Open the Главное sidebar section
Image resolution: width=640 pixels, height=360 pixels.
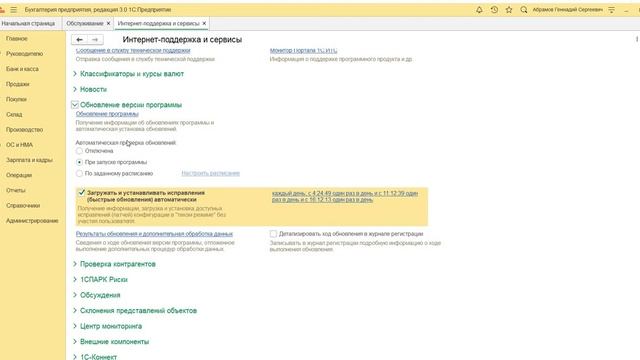tap(17, 39)
